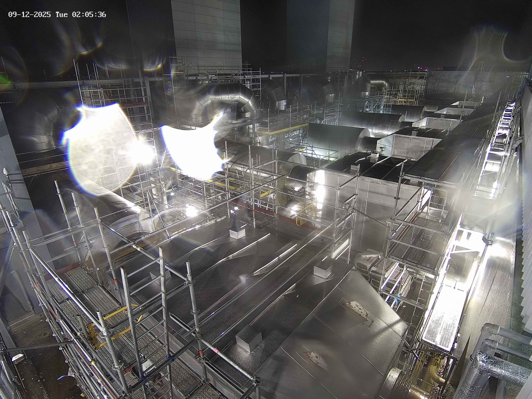Click the date text 09-12-2025 in the overlay
Screen dimensions: 532x399
pos(29,15)
